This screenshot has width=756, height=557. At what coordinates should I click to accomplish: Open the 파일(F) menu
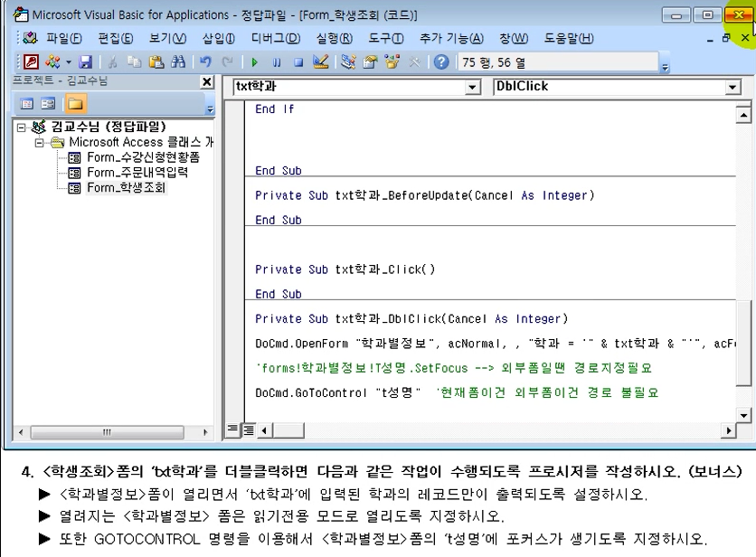point(64,38)
